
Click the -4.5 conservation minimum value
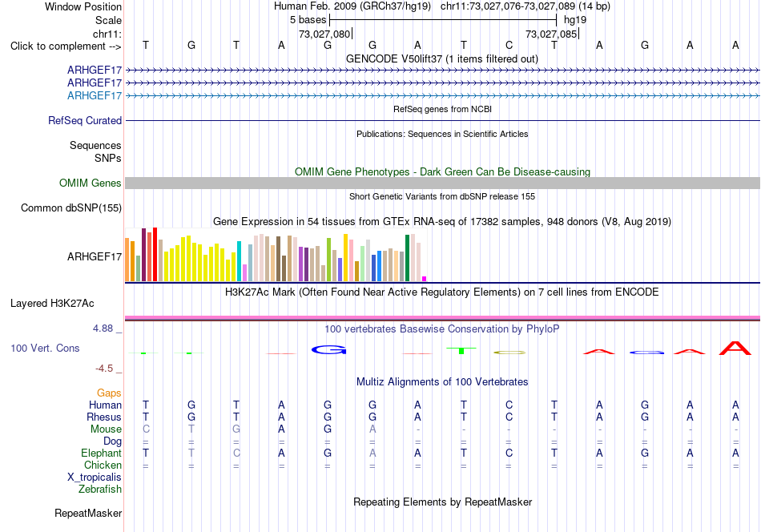click(104, 369)
